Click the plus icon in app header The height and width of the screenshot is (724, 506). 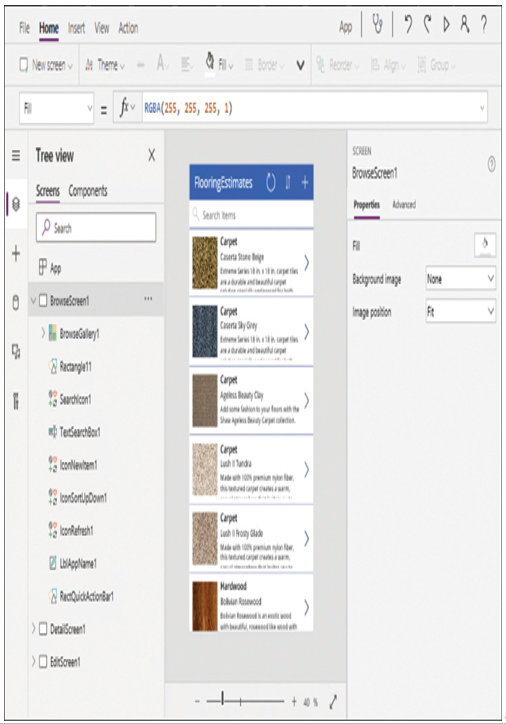click(305, 182)
